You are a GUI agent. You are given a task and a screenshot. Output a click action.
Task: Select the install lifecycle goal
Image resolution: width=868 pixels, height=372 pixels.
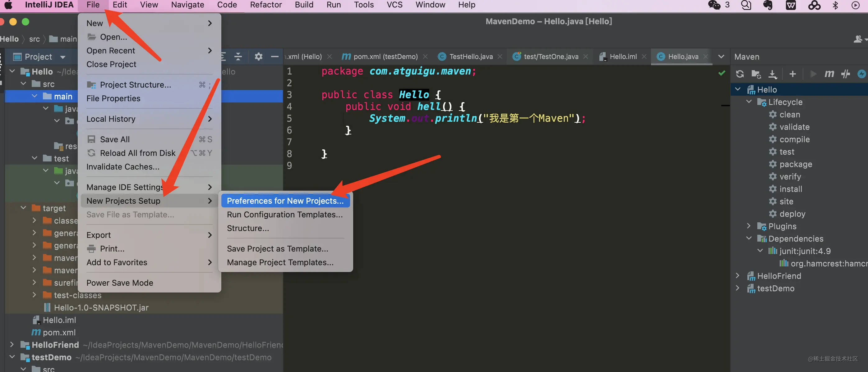pyautogui.click(x=791, y=189)
